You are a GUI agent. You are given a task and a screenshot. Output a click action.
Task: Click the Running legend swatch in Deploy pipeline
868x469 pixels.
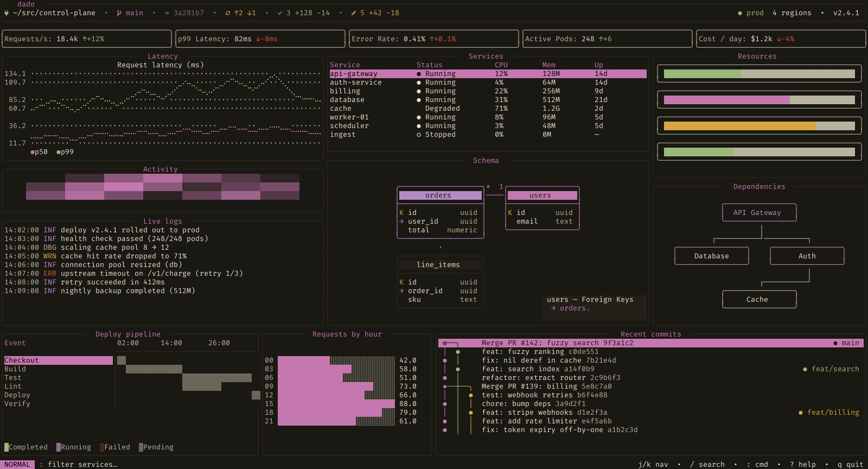(59, 447)
